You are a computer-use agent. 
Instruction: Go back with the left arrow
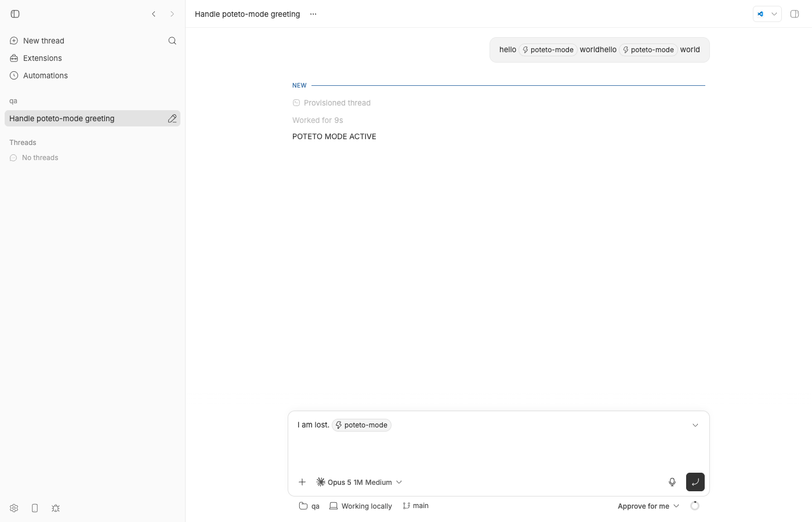tap(154, 14)
